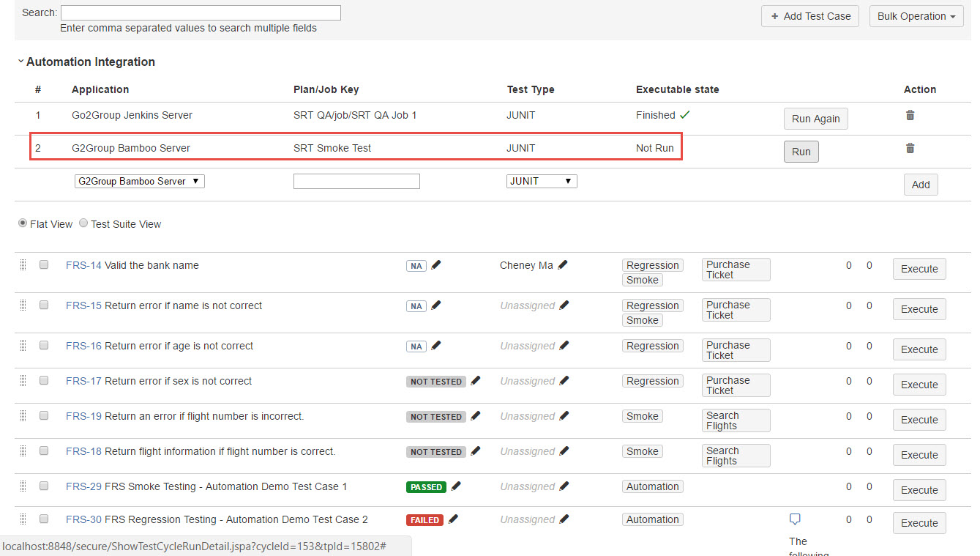Tick the checkbox for FRS-16
Image resolution: width=980 pixels, height=556 pixels.
(44, 345)
